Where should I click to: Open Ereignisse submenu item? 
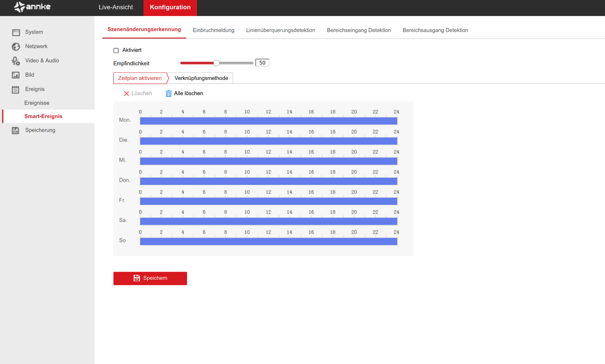pos(37,103)
